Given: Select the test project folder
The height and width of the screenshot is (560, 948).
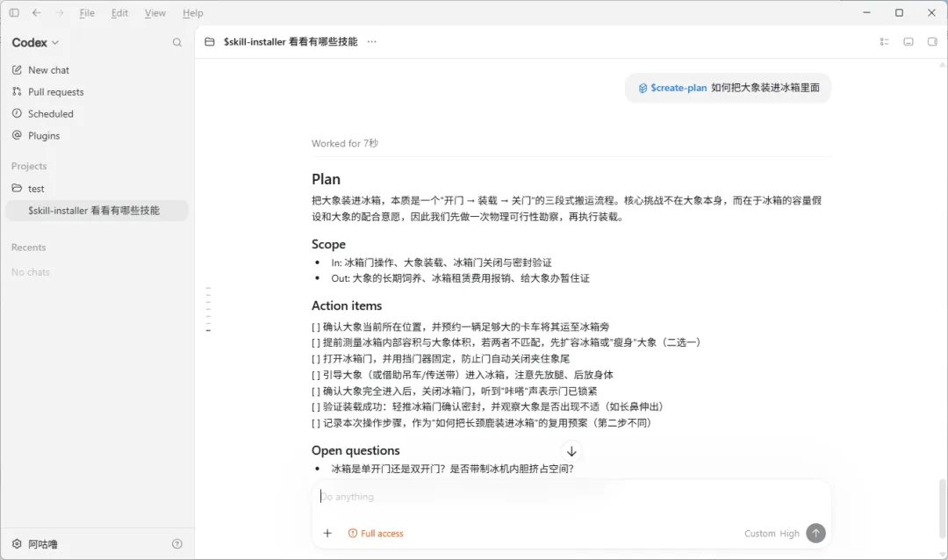Looking at the screenshot, I should tap(97, 189).
